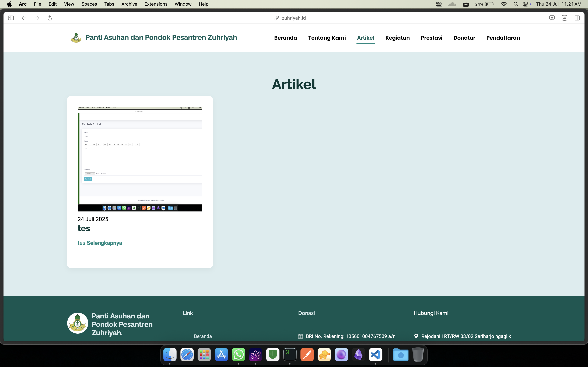Open Spotlight search in menu bar

tap(516, 4)
